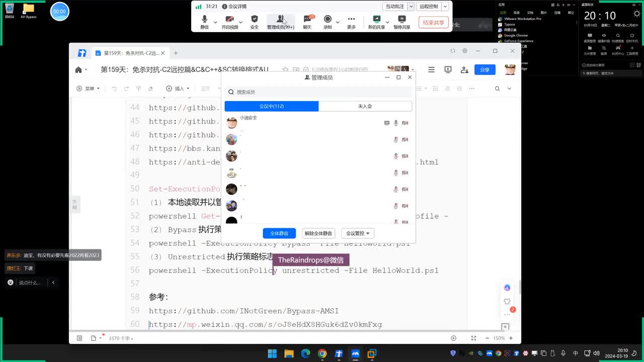Screen dimensions: 644x362
Task: Open 管理成员(99+) in meeting toolbar
Action: point(280,22)
